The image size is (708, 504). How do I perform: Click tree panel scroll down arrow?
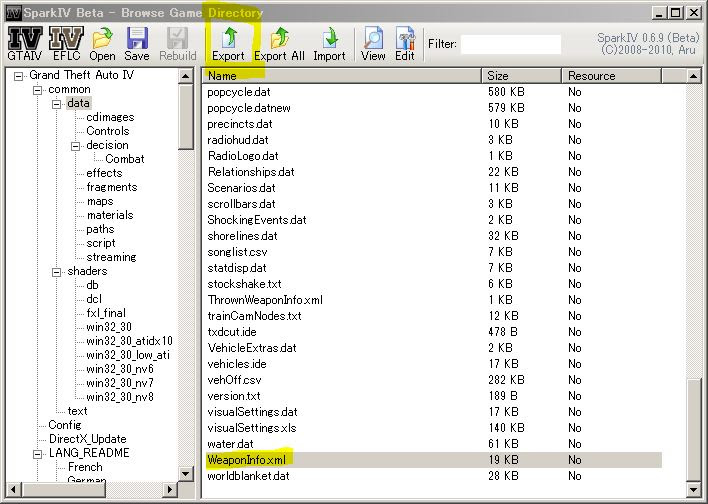(x=186, y=474)
